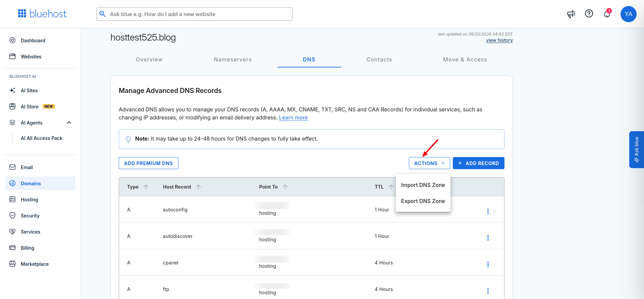Click the Email envelope icon
The height and width of the screenshot is (299, 644).
point(12,167)
